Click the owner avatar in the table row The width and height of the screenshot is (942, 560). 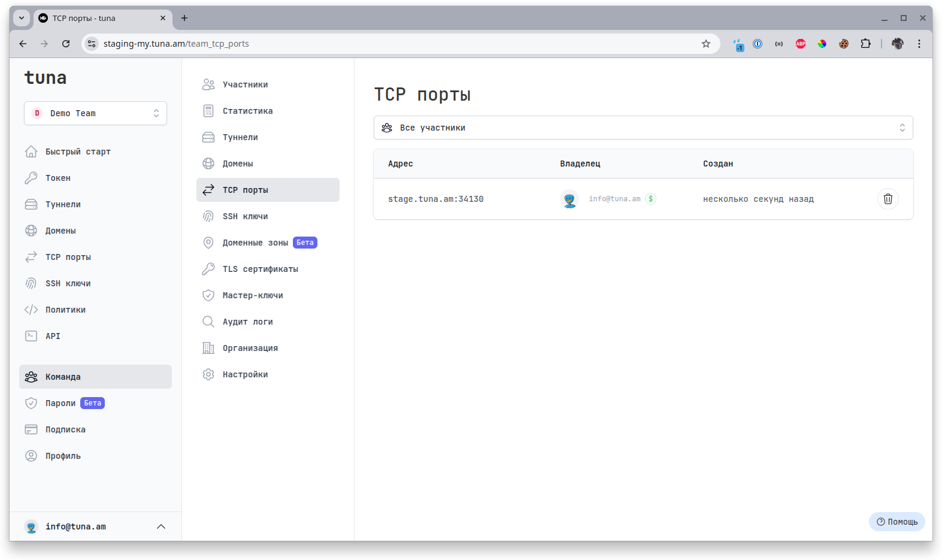pyautogui.click(x=570, y=199)
